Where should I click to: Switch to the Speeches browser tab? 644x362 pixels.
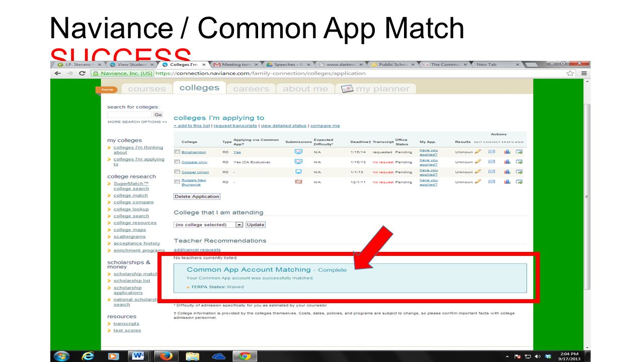(288, 64)
